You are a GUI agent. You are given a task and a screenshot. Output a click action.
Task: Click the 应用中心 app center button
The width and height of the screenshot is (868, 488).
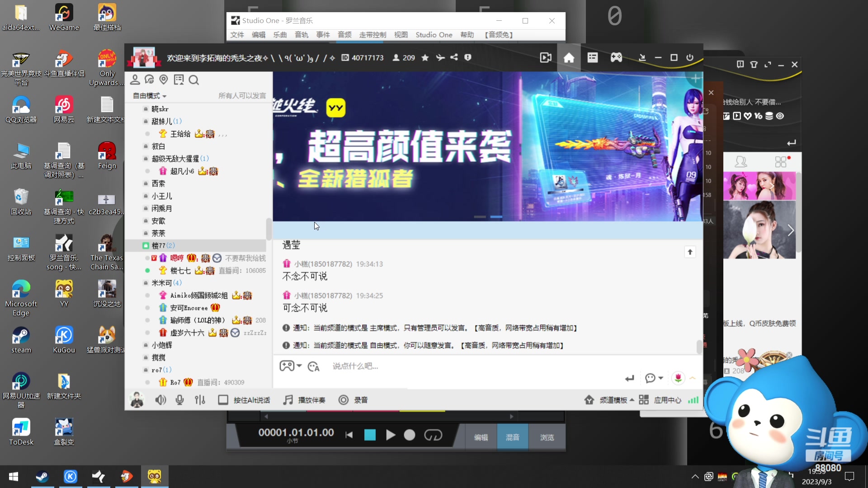coord(668,400)
